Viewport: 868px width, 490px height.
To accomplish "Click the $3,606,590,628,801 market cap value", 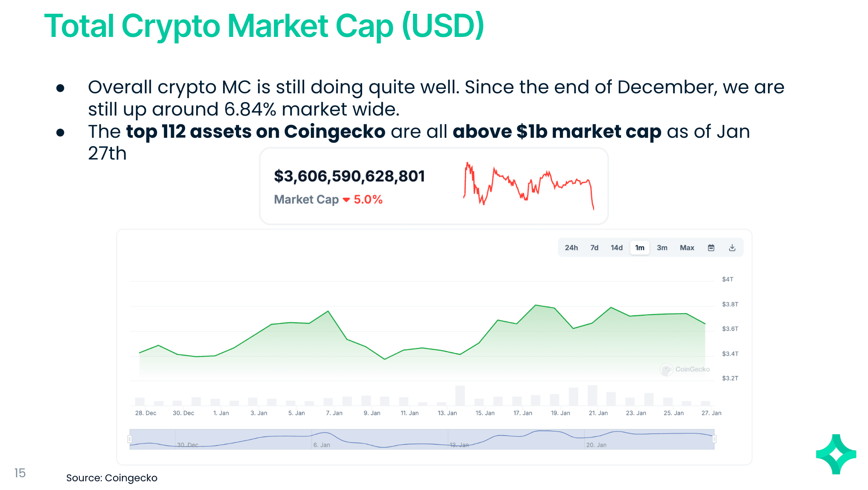I will [349, 176].
